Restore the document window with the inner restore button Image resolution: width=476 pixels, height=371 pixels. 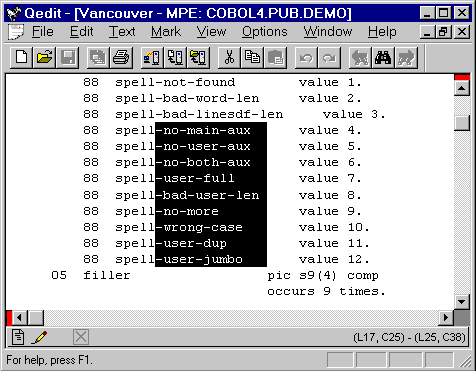[444, 32]
